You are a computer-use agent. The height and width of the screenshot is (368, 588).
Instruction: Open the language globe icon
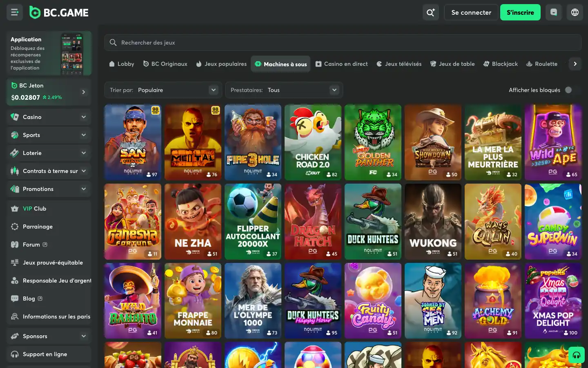(575, 12)
